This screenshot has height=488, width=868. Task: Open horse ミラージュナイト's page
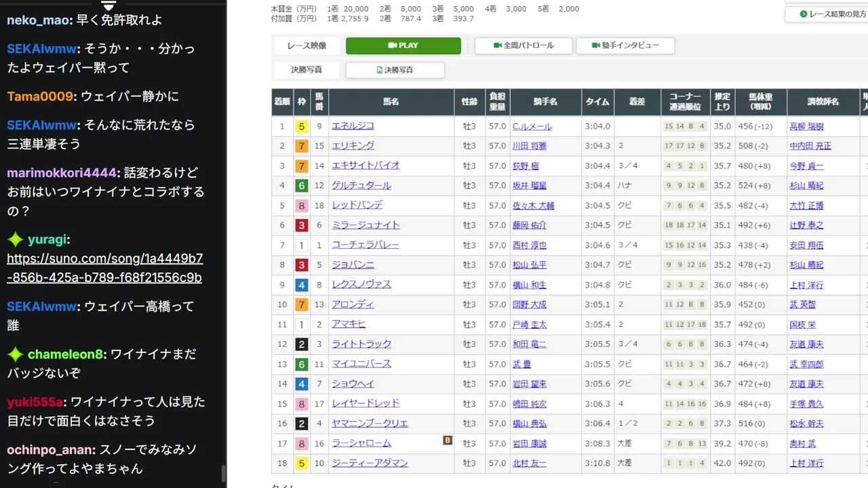pyautogui.click(x=366, y=225)
